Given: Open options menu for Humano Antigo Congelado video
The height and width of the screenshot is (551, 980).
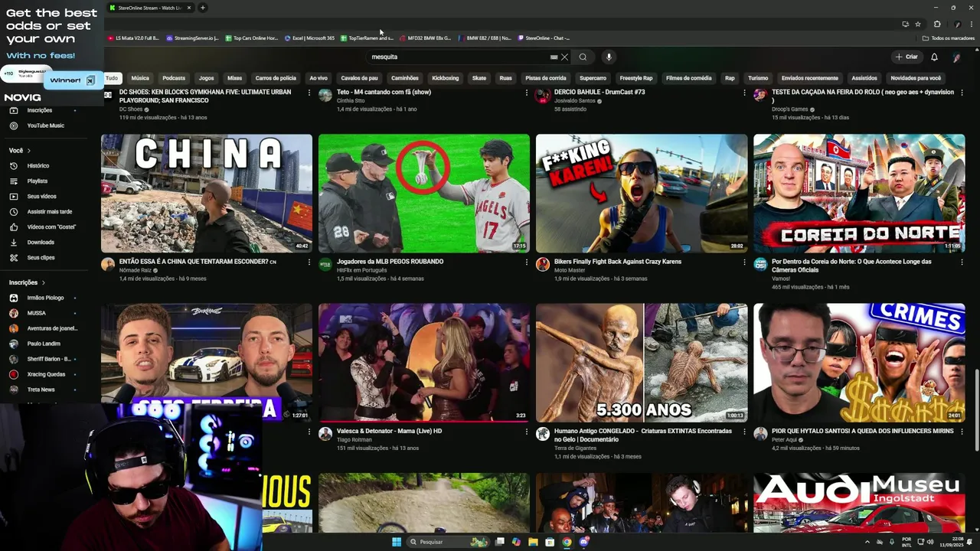Looking at the screenshot, I should pyautogui.click(x=743, y=432).
